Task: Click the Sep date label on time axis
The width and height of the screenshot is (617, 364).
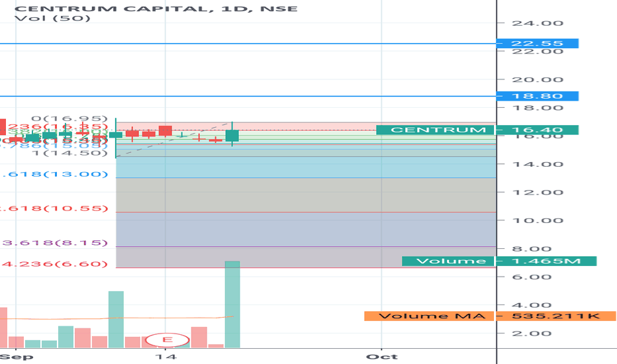Action: pyautogui.click(x=17, y=357)
